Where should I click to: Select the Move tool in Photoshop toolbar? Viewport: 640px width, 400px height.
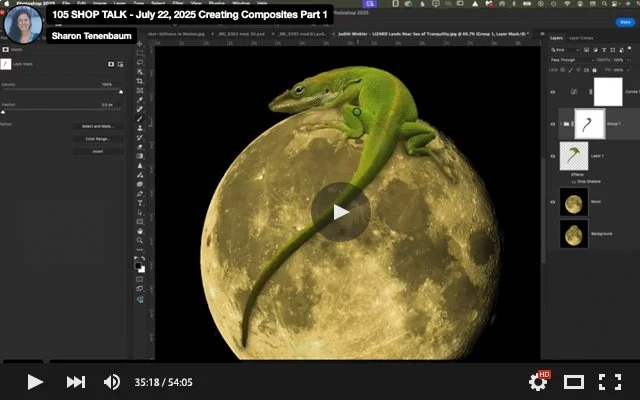(140, 44)
